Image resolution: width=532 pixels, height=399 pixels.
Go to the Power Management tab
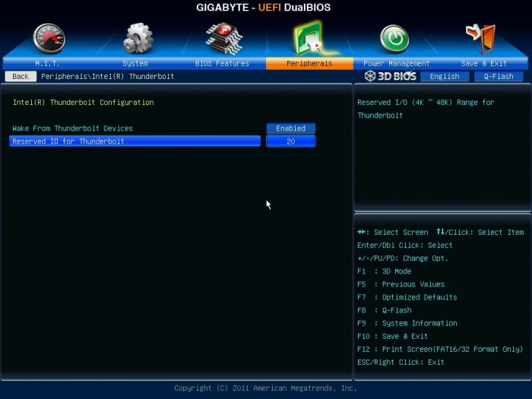click(396, 63)
